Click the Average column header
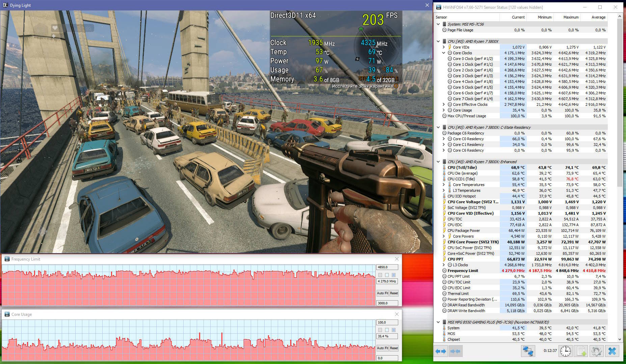Screen dimensions: 626x364 pos(594,17)
